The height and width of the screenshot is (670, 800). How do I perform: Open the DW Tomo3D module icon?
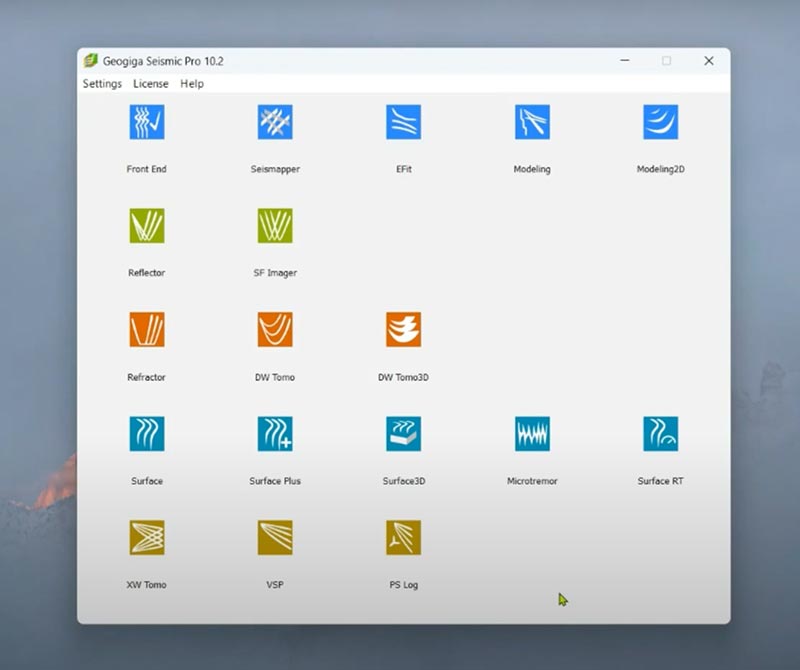click(404, 330)
